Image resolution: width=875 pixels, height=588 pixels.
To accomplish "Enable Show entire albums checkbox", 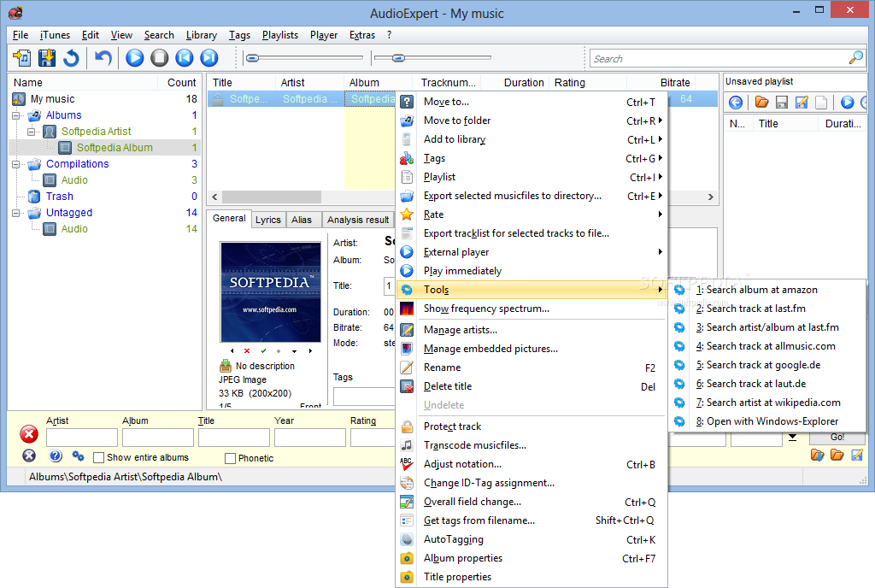I will coord(99,457).
